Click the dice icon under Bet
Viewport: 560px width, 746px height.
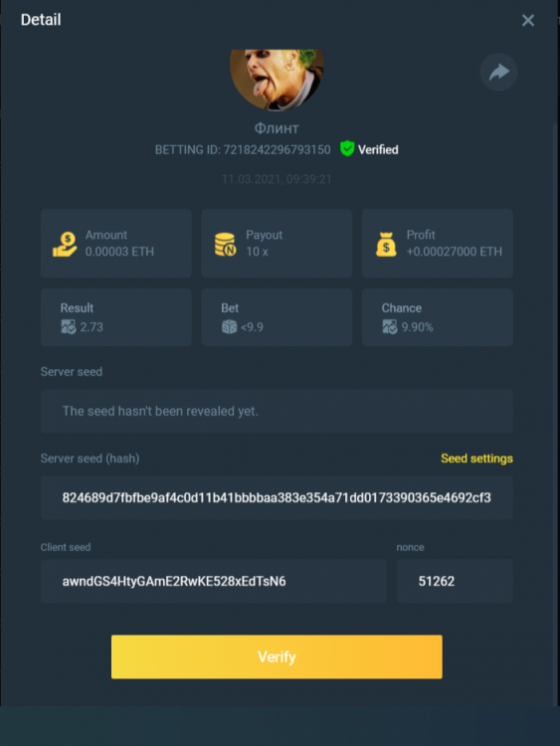(229, 327)
